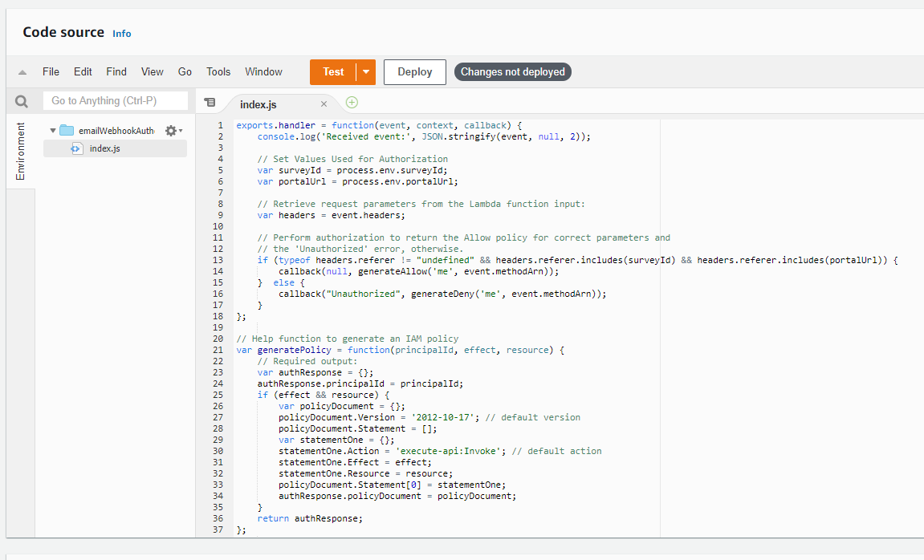This screenshot has width=924, height=560.
Task: Click the collapse arrow icon above the file tree
Action: click(21, 71)
